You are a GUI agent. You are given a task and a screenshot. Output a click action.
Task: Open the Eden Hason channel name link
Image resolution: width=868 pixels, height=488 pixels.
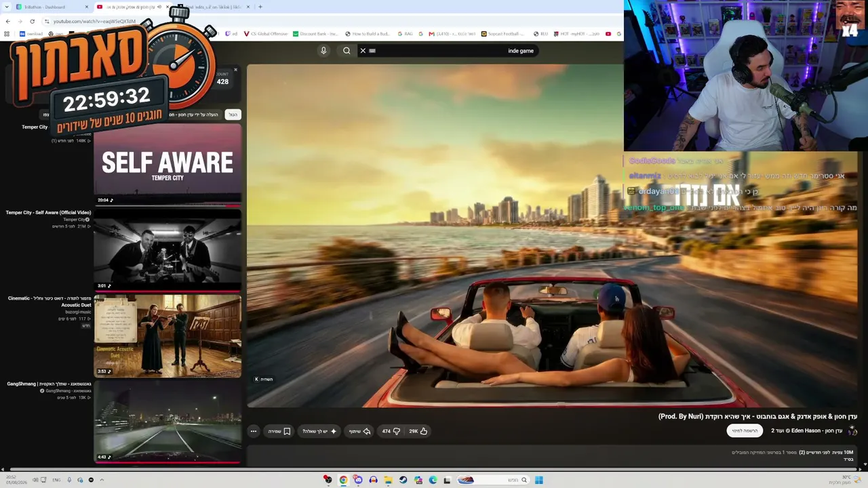pos(806,430)
